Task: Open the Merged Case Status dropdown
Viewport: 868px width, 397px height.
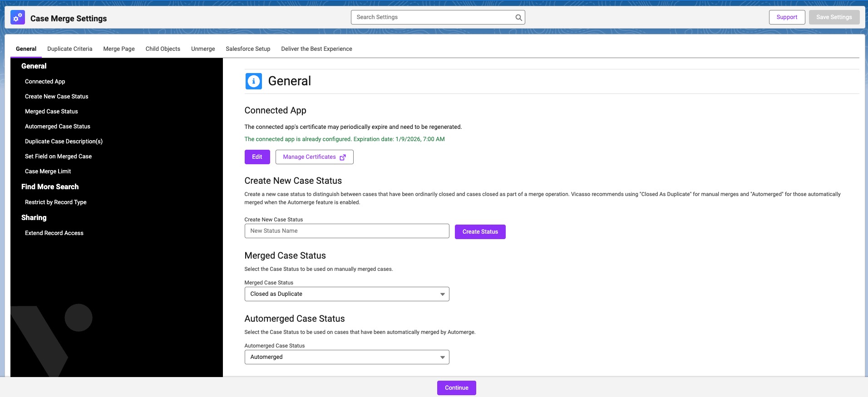Action: (347, 294)
